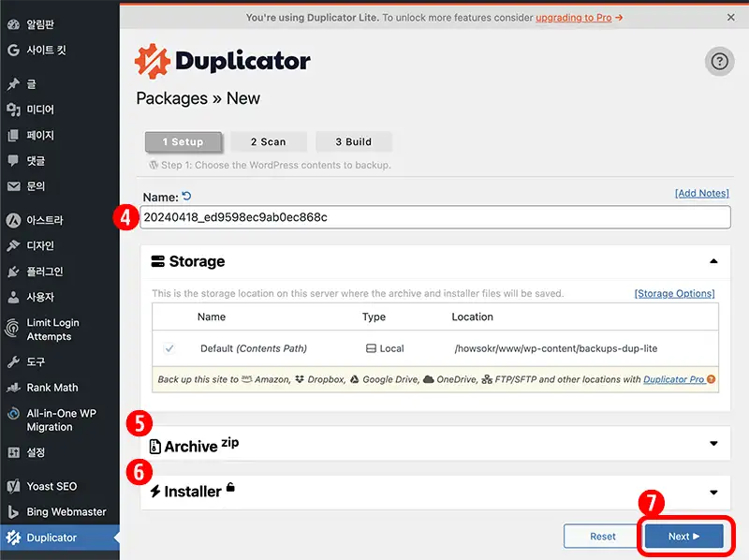Click the Duplicator gear icon in sidebar
Image resolution: width=749 pixels, height=560 pixels.
[13, 538]
